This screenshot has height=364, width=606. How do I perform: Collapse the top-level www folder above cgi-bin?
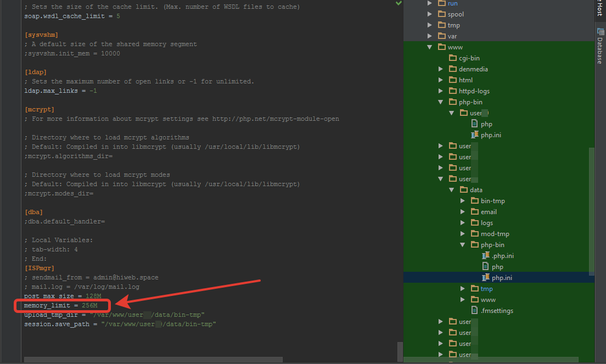(430, 47)
